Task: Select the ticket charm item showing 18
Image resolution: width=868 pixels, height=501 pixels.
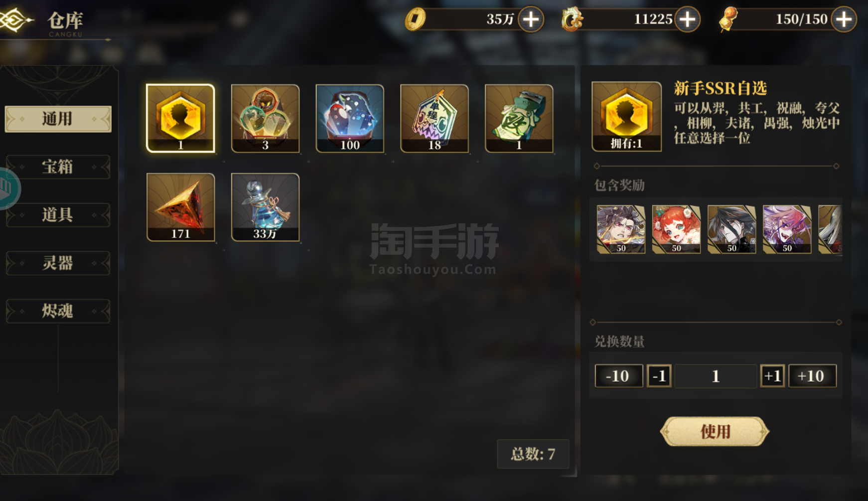Action: click(434, 118)
